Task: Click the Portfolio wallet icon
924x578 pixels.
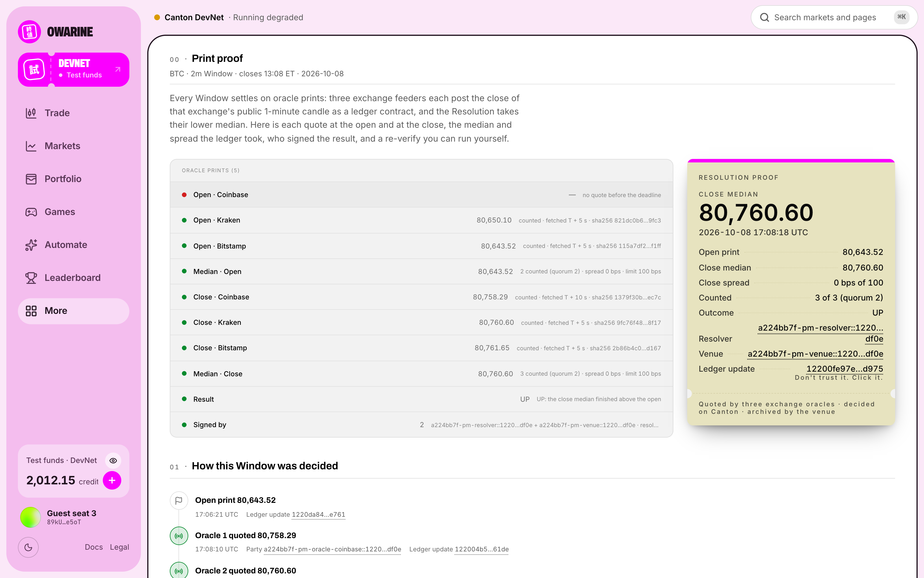Action: [31, 179]
